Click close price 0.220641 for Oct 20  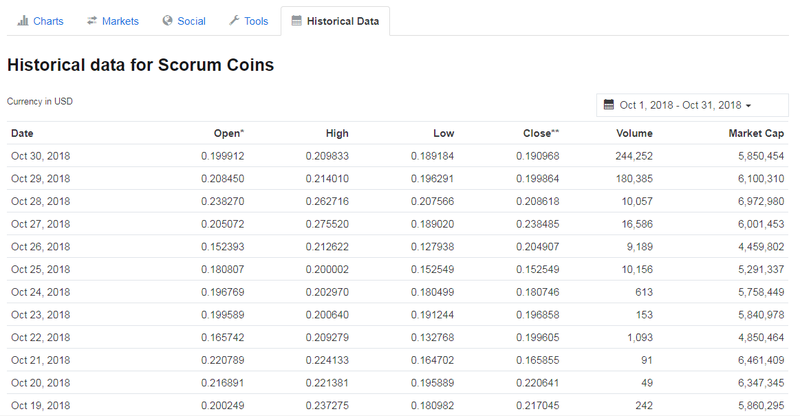tap(537, 383)
